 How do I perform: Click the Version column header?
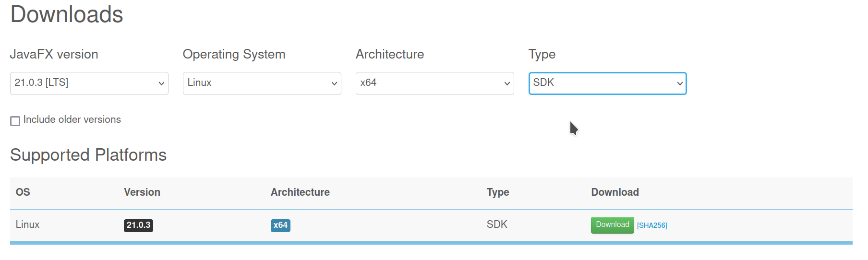(142, 192)
